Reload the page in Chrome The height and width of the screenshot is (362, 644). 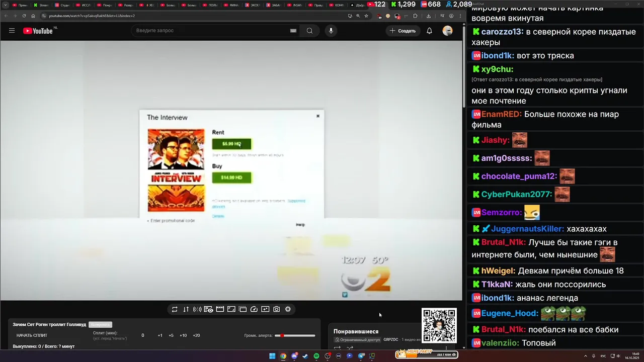[24, 16]
